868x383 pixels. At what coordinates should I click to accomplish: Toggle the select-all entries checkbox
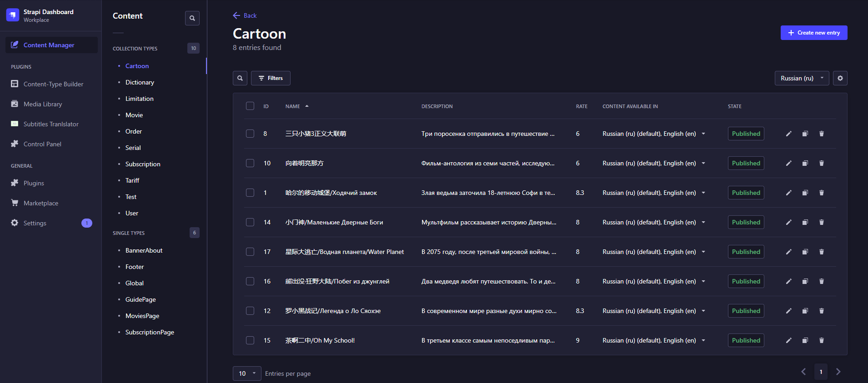(250, 106)
